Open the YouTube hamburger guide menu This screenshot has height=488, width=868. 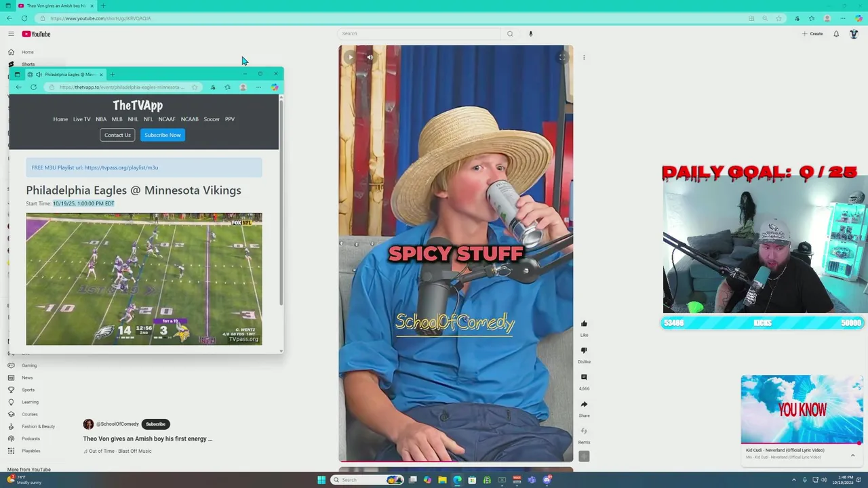pyautogui.click(x=11, y=34)
